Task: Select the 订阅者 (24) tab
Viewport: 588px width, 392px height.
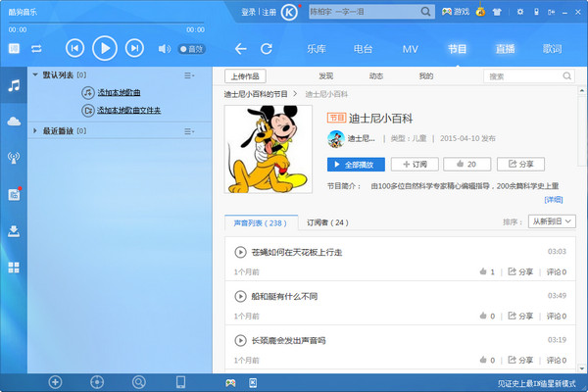Action: point(327,222)
